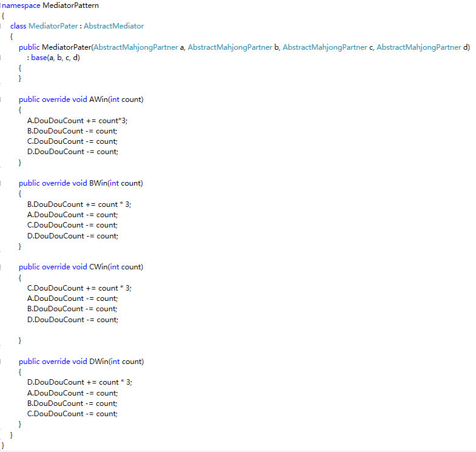Click 'override' keyword on the AWin line

point(56,100)
